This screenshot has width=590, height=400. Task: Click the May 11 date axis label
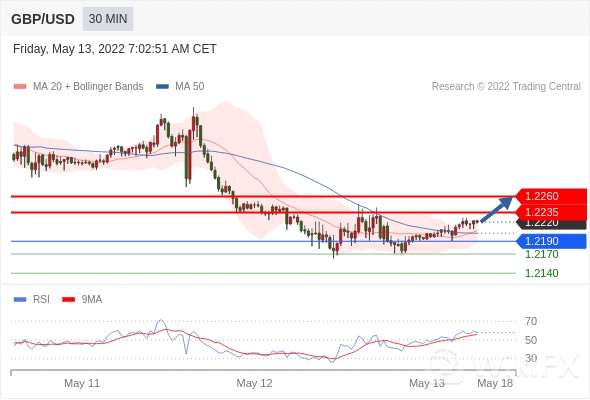(82, 383)
